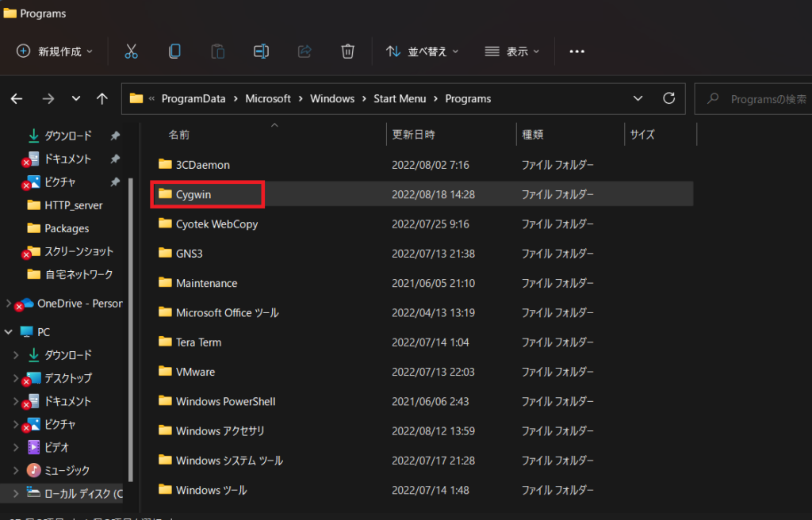Click ProgramData in address breadcrumb
Viewport: 812px width, 520px height.
pos(193,98)
